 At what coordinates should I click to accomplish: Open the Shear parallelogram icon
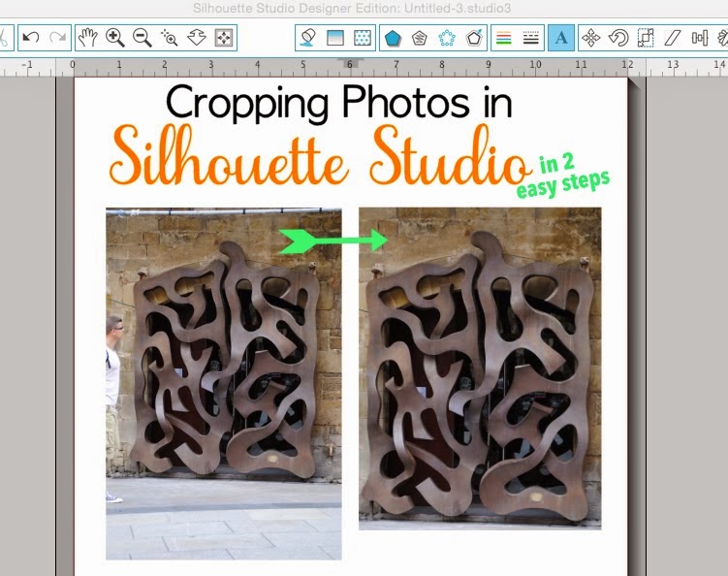pyautogui.click(x=673, y=38)
